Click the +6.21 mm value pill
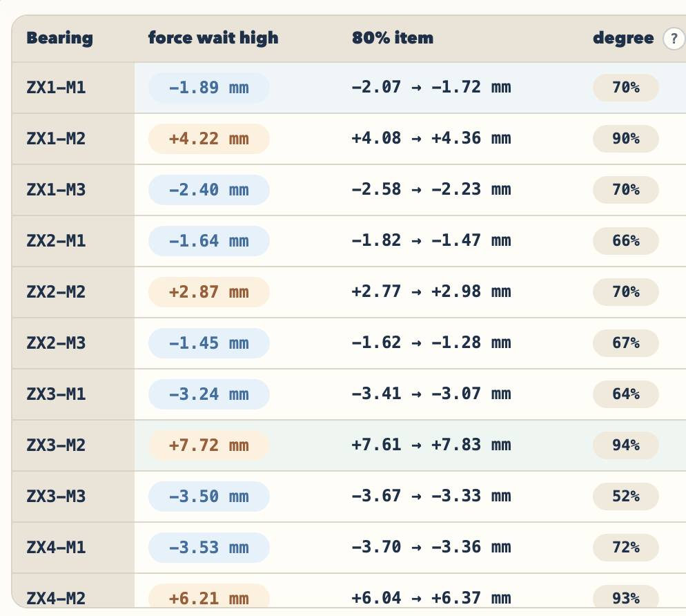 click(208, 596)
